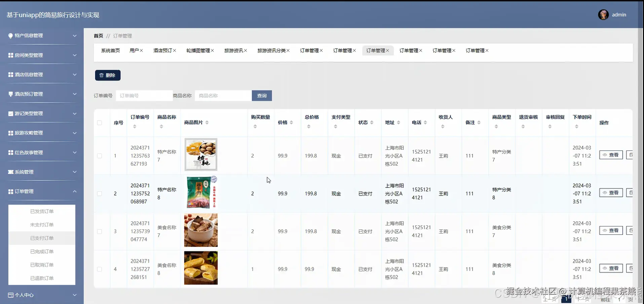The height and width of the screenshot is (304, 644).
Task: Toggle the select-all checkbox in the table header
Action: [100, 123]
